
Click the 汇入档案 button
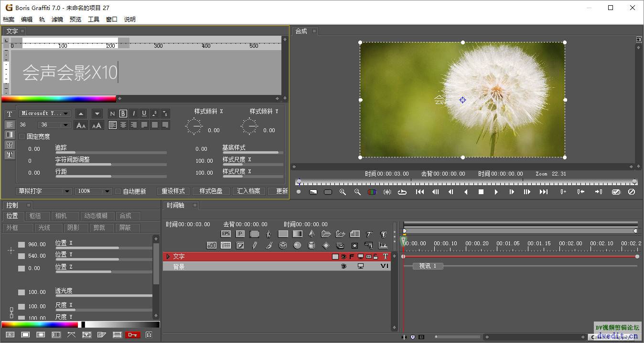249,191
